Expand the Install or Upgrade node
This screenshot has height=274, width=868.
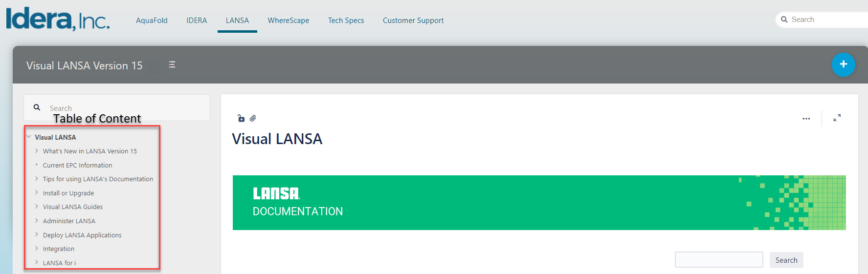[x=37, y=193]
